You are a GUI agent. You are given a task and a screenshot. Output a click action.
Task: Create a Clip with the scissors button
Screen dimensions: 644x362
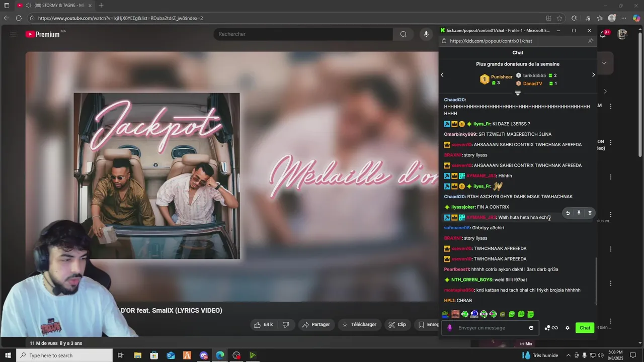[397, 325]
